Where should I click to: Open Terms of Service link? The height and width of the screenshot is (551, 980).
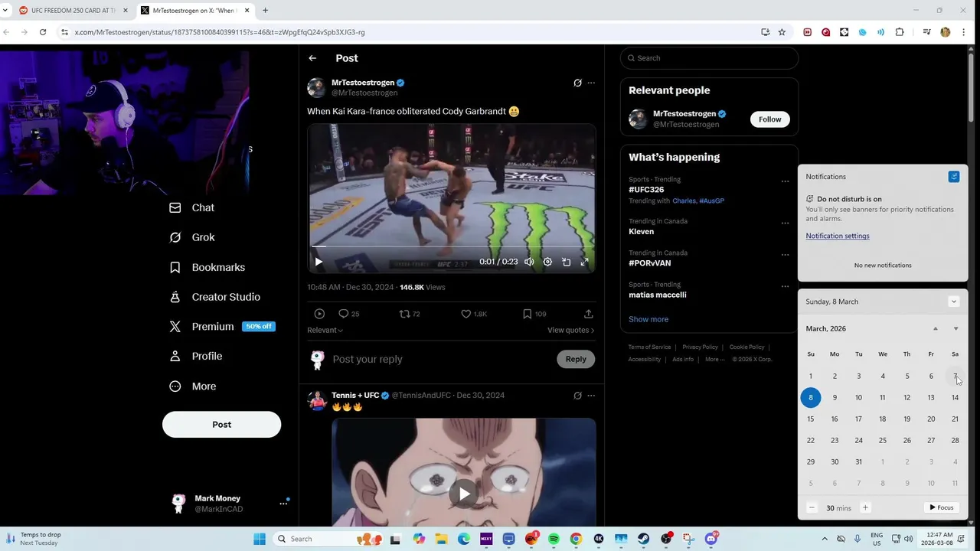click(x=649, y=347)
